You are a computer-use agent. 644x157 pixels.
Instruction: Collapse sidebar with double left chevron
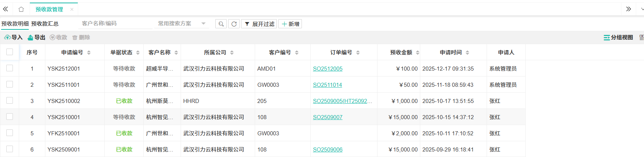pos(6,9)
